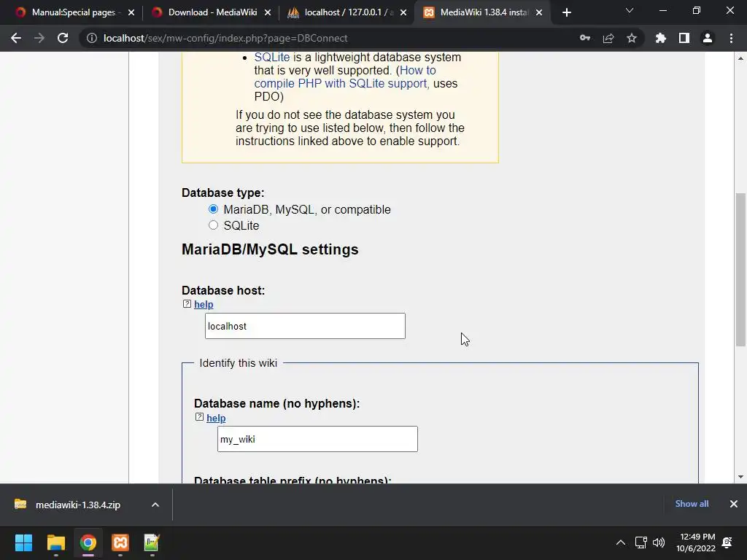Open XAMPP from the taskbar
This screenshot has width=747, height=560.
click(x=120, y=542)
